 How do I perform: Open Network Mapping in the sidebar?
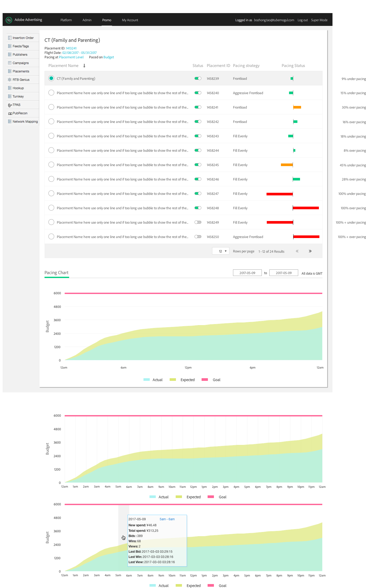(x=23, y=122)
